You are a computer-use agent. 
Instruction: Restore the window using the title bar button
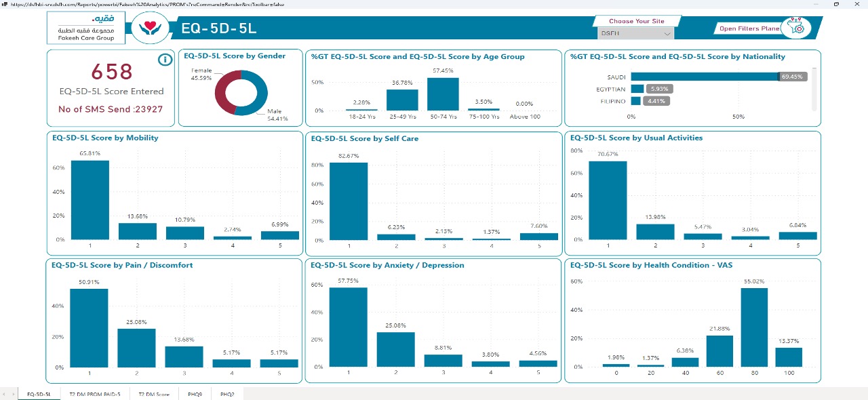[x=836, y=4]
